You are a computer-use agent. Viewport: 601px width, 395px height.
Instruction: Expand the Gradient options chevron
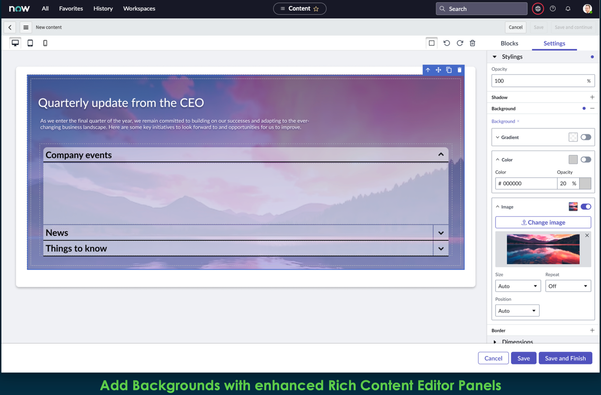498,137
